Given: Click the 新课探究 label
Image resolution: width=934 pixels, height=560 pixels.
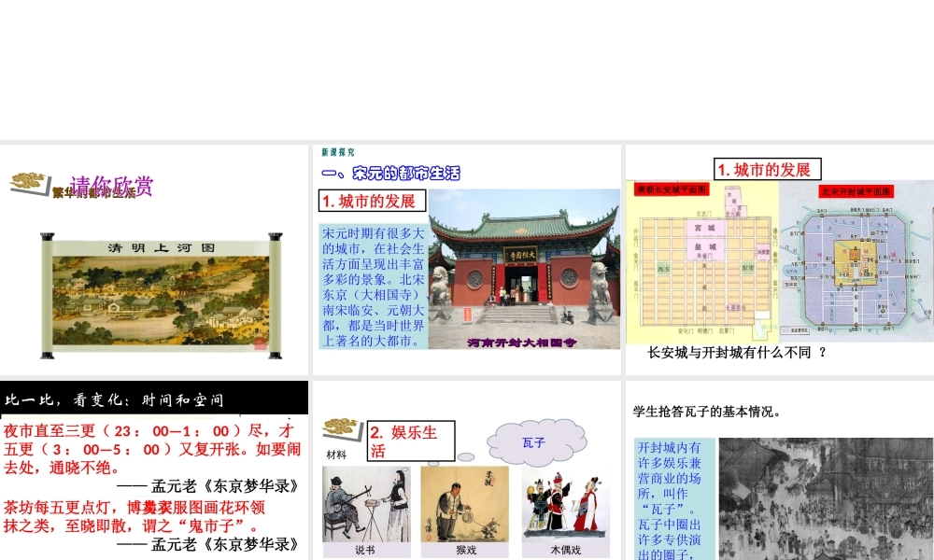Looking at the screenshot, I should click(x=338, y=152).
